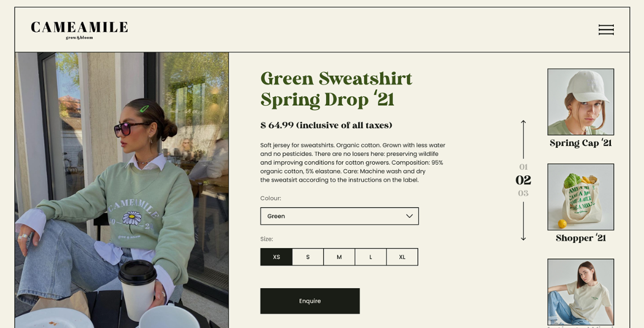The image size is (644, 328).
Task: Select size XL
Action: (402, 256)
